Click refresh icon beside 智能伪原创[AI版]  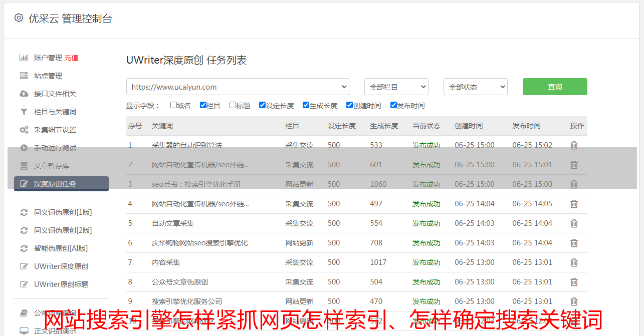pyautogui.click(x=24, y=248)
